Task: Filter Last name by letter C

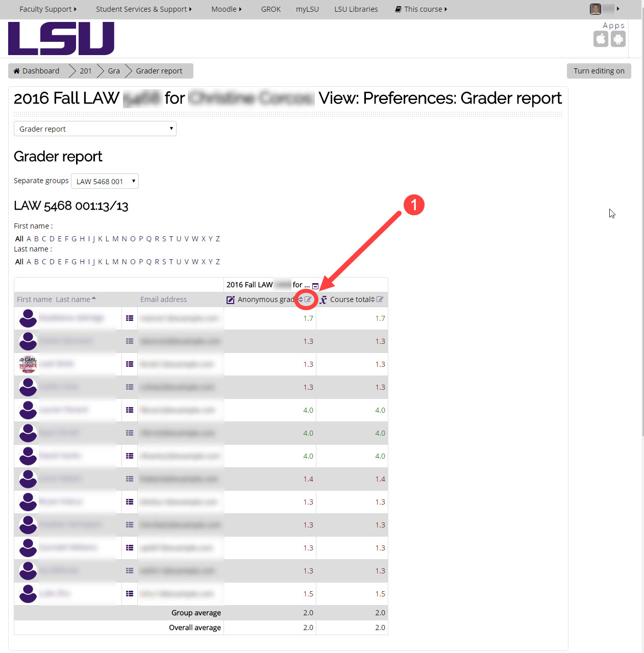Action: point(44,262)
